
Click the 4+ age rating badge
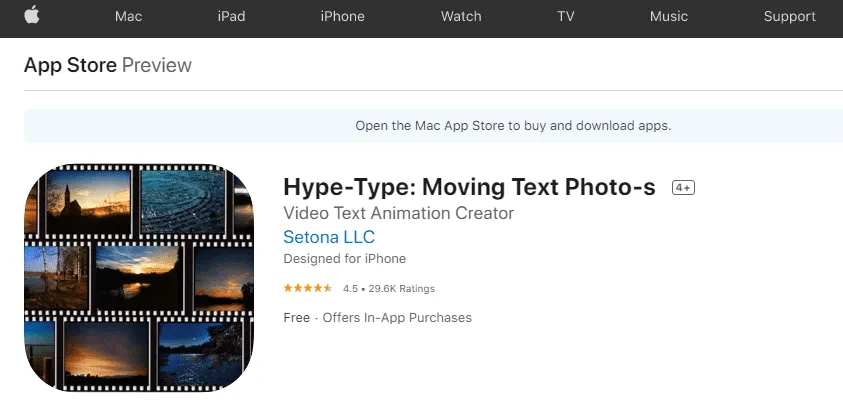point(683,188)
